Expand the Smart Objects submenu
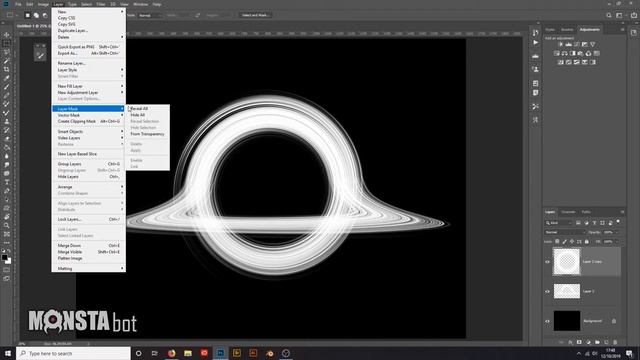The width and height of the screenshot is (640, 360). [x=89, y=131]
